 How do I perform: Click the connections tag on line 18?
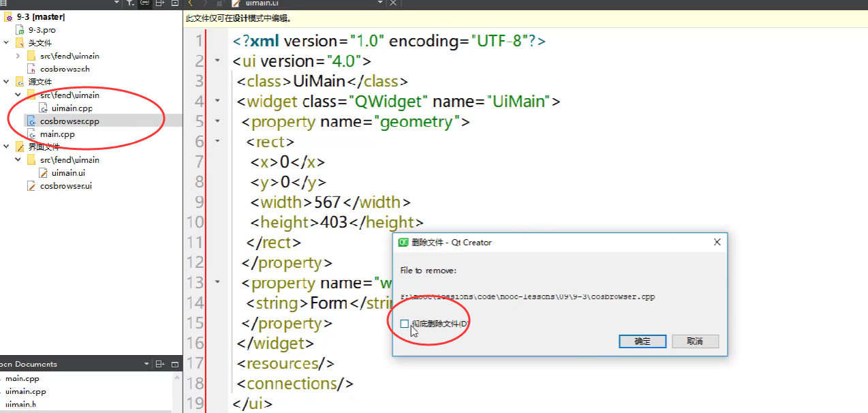coord(295,384)
